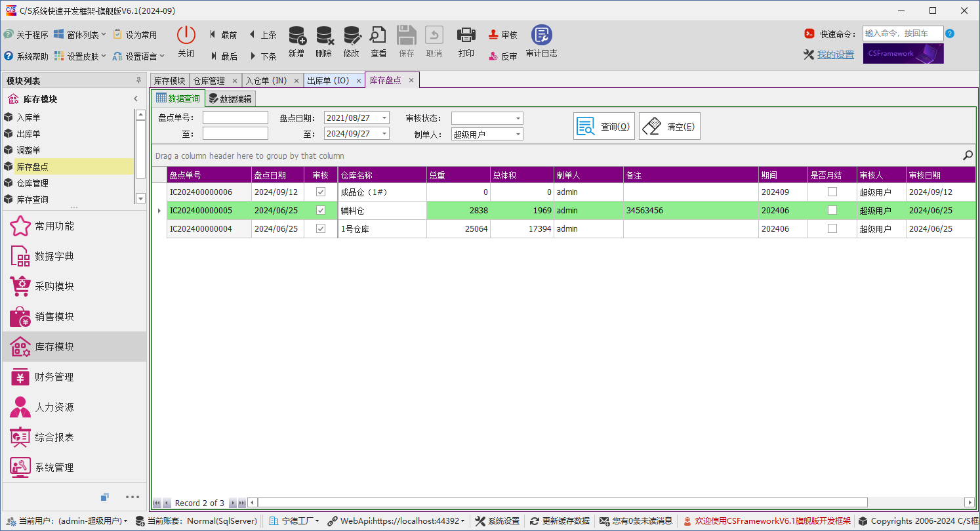980x531 pixels.
Task: Open 关于程序 about dialog
Action: tap(26, 35)
